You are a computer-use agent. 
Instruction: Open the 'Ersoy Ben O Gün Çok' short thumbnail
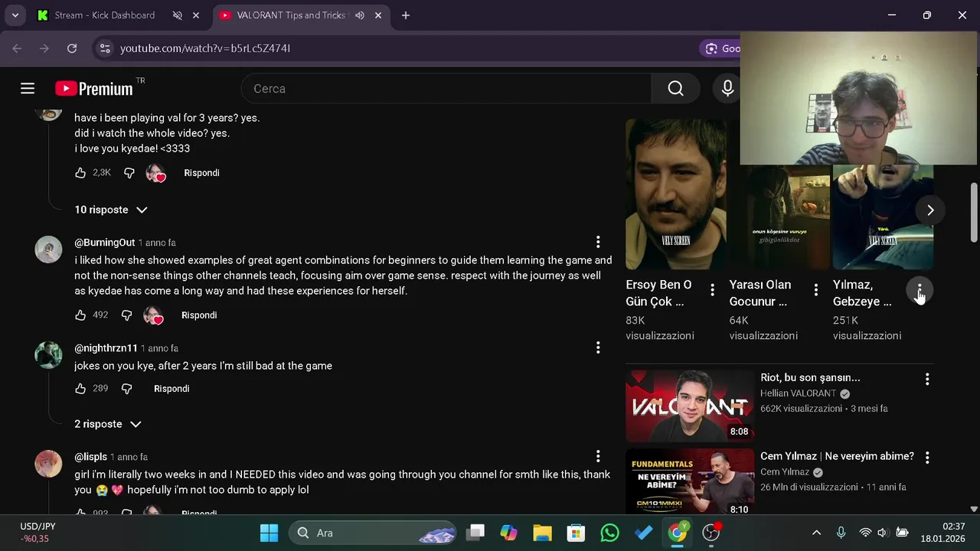tap(675, 194)
